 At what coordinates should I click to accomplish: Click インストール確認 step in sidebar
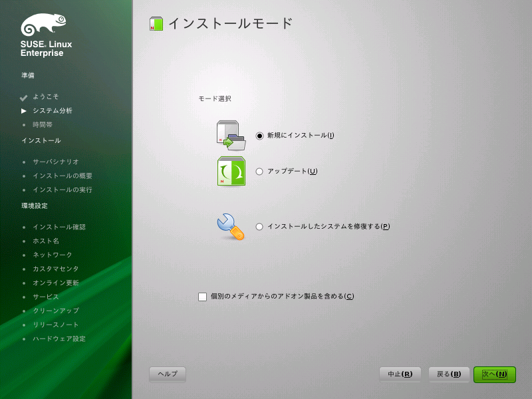tap(59, 227)
